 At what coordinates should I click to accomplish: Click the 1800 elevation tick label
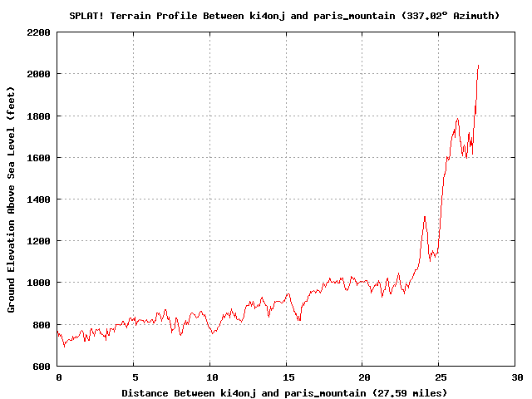point(38,116)
